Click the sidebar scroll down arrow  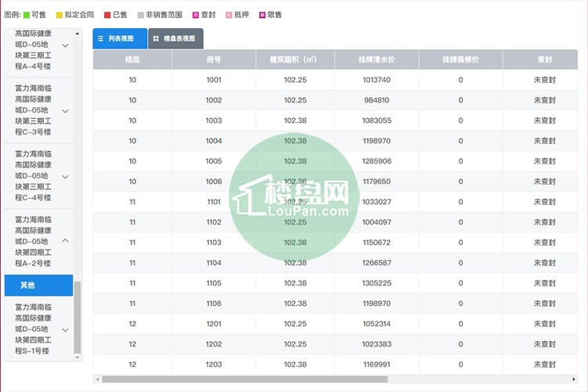tap(78, 358)
